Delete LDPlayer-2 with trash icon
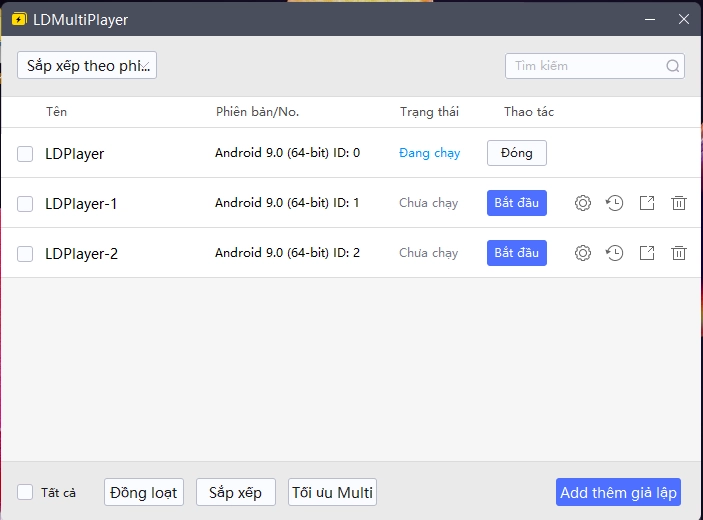703x520 pixels. tap(679, 253)
